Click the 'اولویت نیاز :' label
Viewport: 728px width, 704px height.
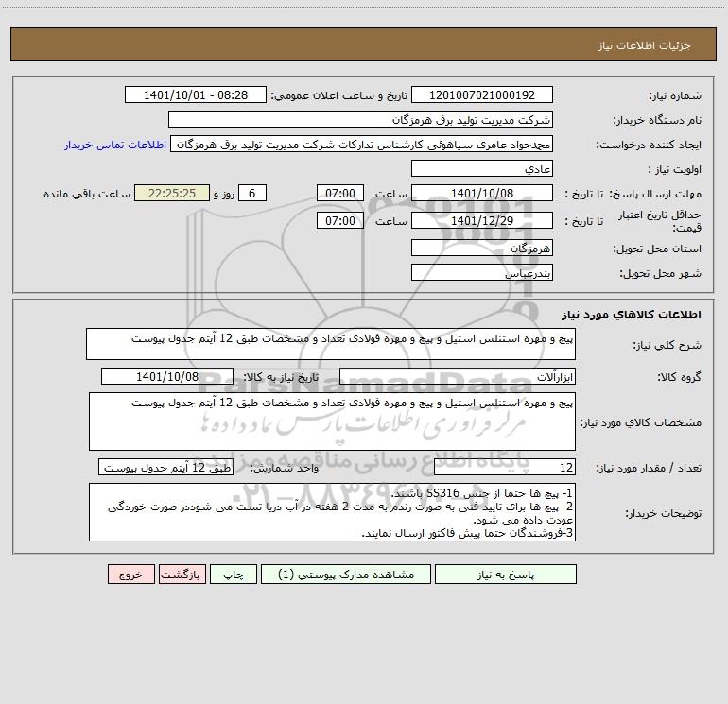pyautogui.click(x=675, y=169)
